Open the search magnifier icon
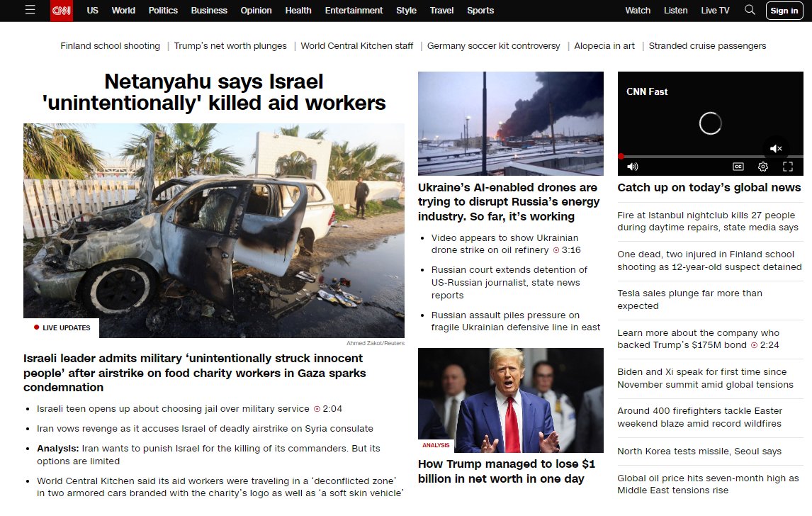 [x=750, y=10]
